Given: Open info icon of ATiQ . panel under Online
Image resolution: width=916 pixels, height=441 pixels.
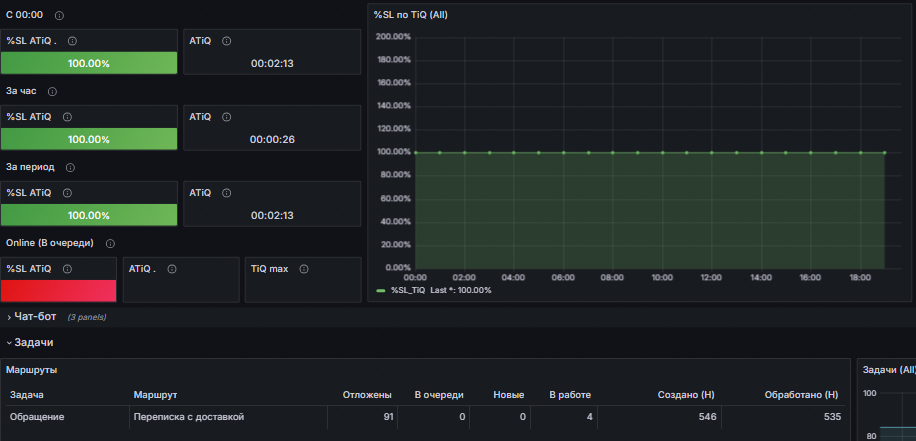Looking at the screenshot, I should coord(172,269).
